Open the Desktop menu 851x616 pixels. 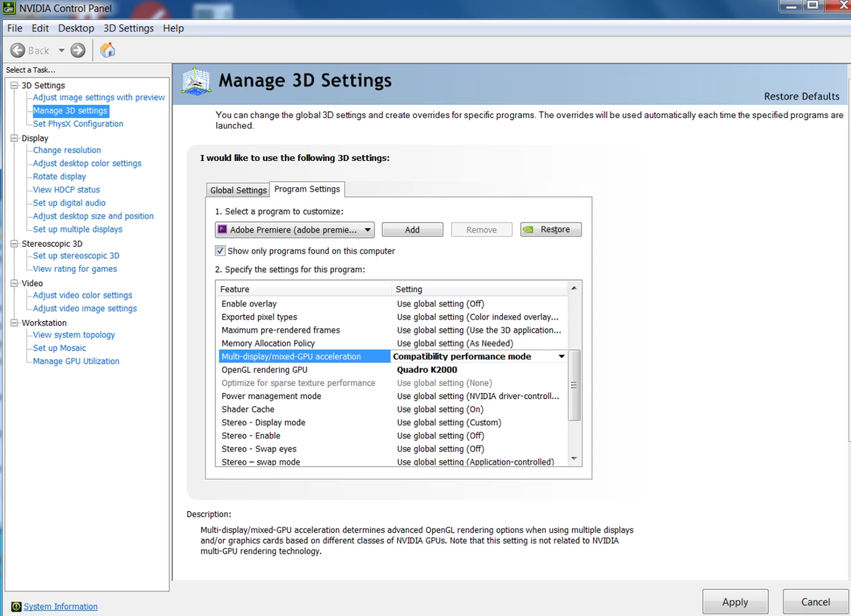76,28
